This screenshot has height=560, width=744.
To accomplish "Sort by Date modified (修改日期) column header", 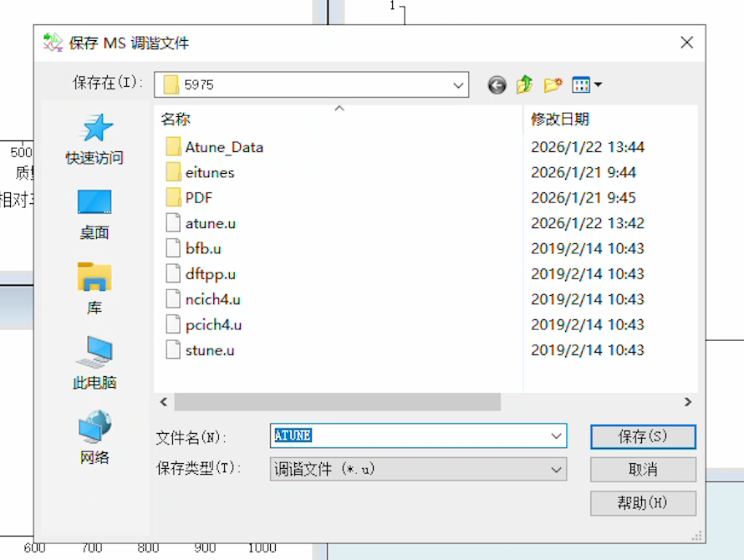I will (560, 120).
